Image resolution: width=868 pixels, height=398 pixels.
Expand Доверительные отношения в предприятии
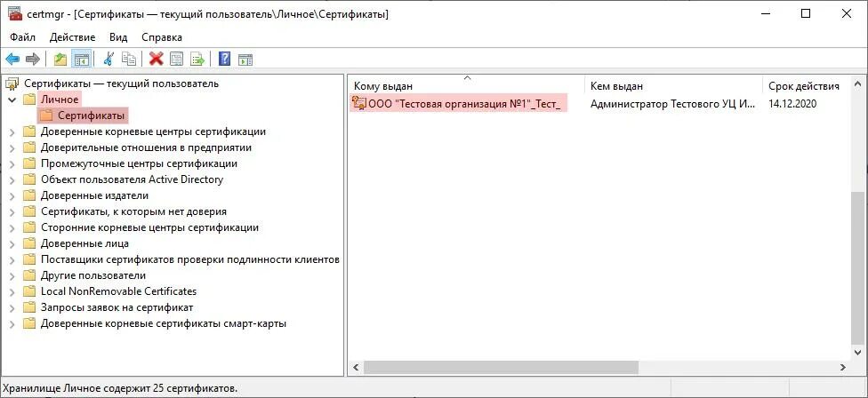(12, 148)
